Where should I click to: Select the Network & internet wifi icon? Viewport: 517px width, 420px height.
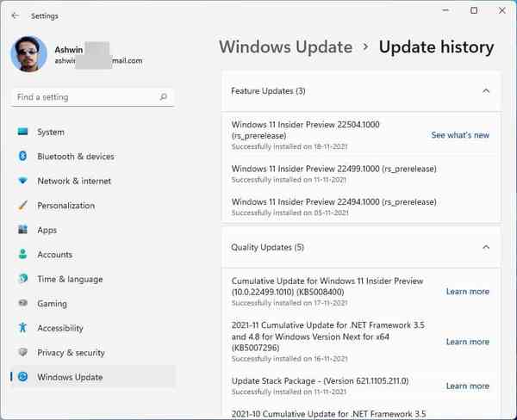click(22, 181)
